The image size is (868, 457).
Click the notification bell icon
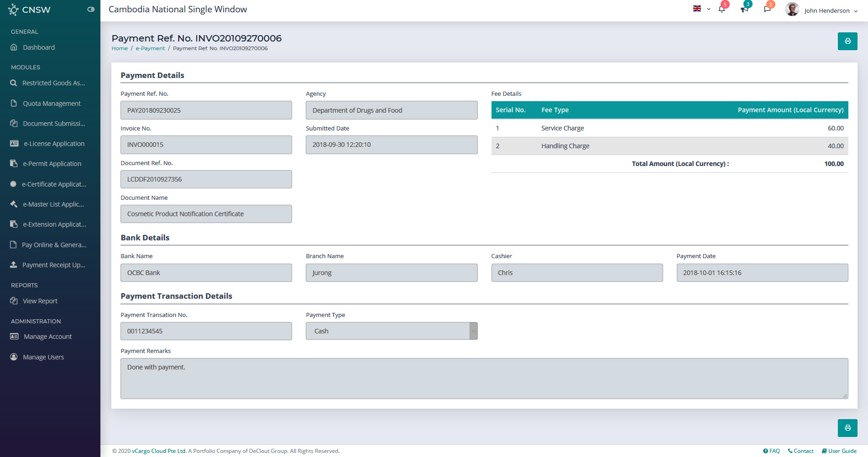pyautogui.click(x=722, y=10)
